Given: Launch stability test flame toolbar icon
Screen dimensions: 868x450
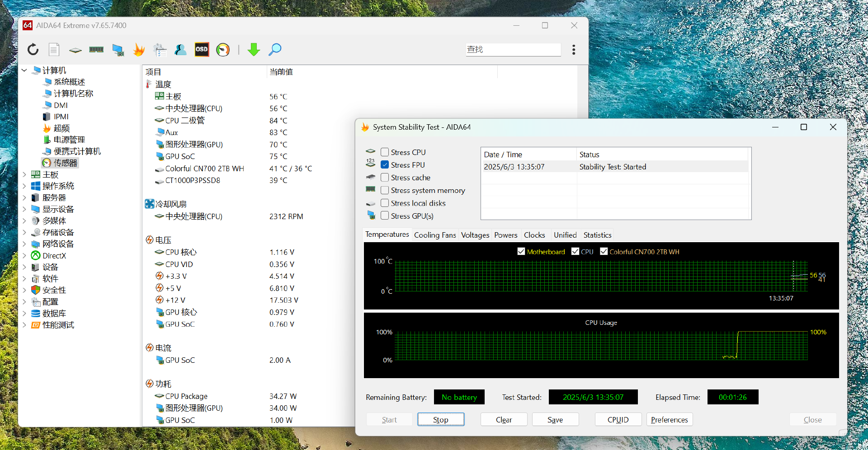Looking at the screenshot, I should click(139, 49).
